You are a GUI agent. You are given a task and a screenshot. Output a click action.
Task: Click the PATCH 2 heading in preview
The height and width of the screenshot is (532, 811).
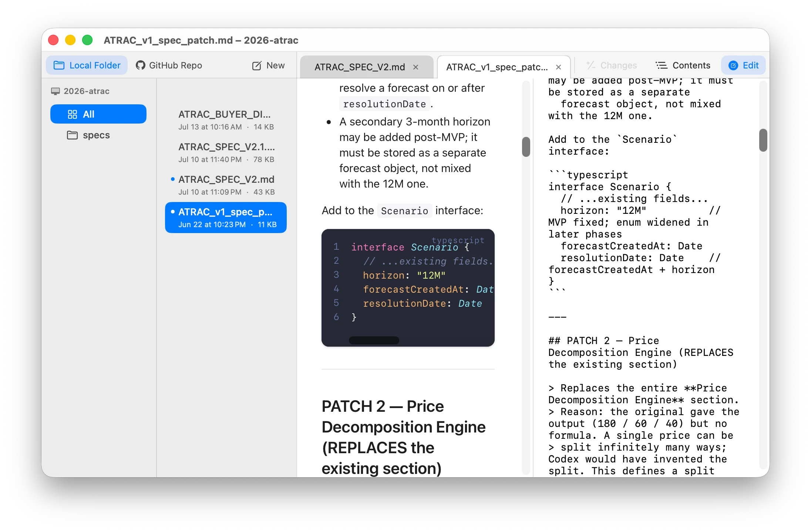[404, 437]
